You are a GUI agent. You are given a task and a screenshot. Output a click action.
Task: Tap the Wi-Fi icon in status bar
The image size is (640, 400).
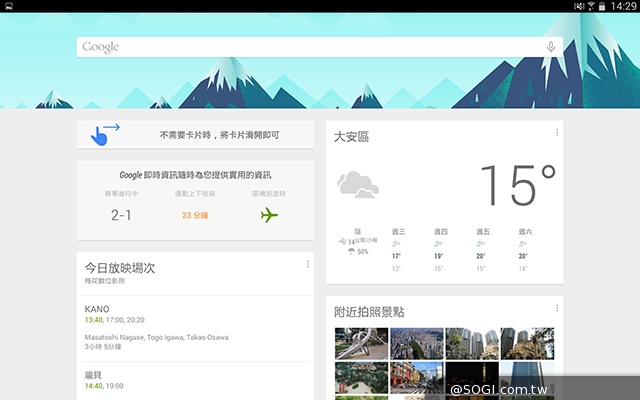(591, 6)
